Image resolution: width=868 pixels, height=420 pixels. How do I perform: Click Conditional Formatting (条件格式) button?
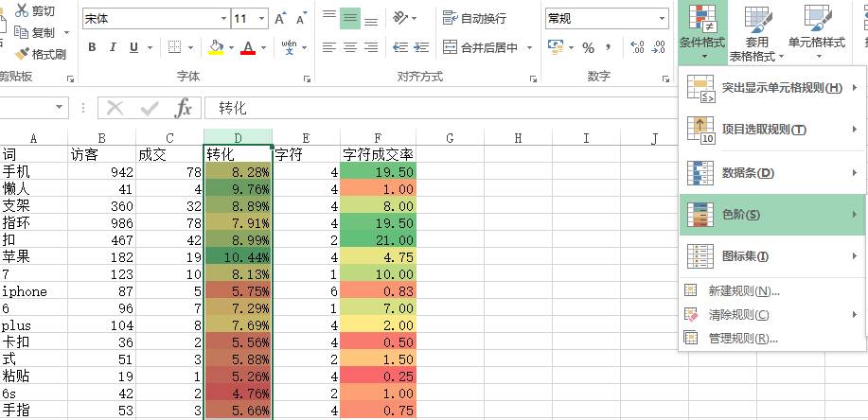click(x=702, y=31)
